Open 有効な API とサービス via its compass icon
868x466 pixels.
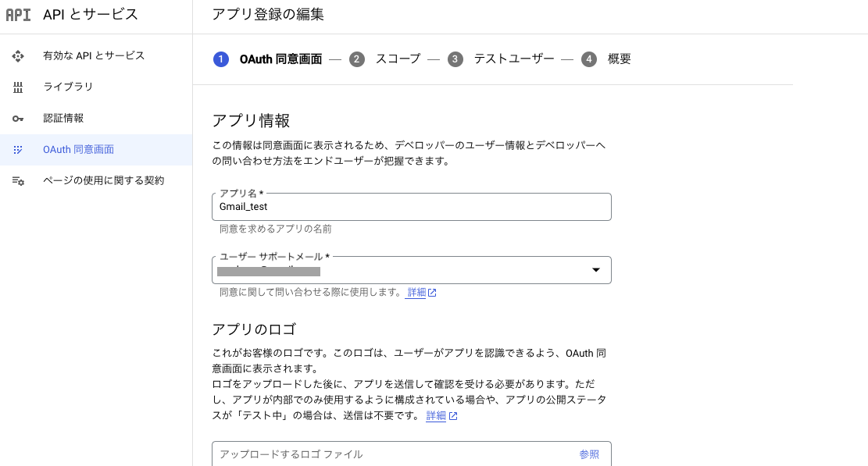(x=18, y=55)
